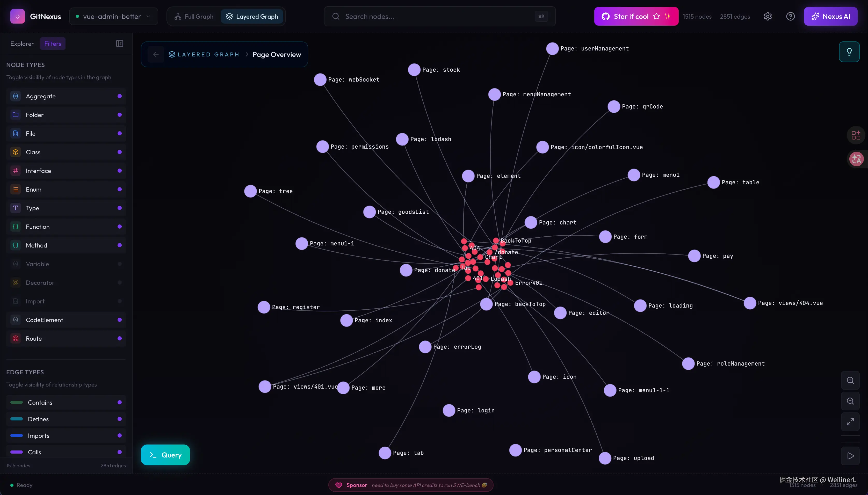
Task: Switch to the Layered Graph view
Action: 252,16
